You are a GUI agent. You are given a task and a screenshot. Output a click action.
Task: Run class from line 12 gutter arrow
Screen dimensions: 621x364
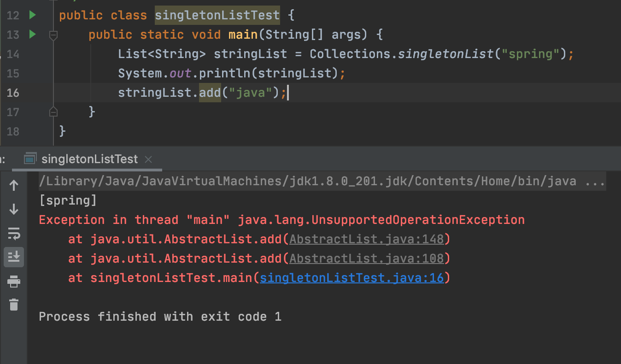(32, 15)
